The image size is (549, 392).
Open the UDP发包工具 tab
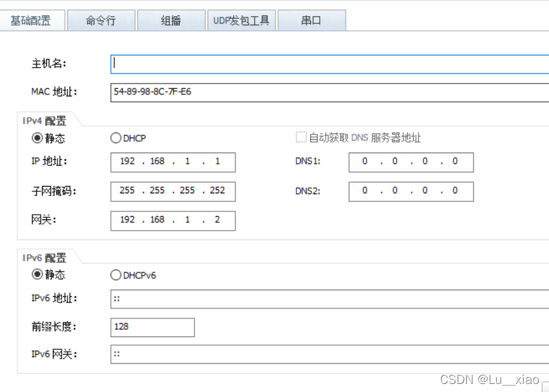241,20
